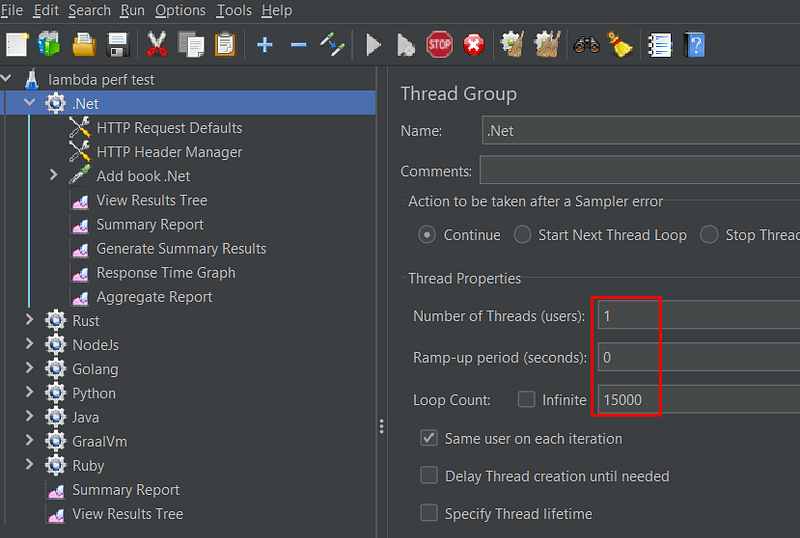Enable Delay Thread creation until needed
The height and width of the screenshot is (538, 800).
(x=429, y=475)
